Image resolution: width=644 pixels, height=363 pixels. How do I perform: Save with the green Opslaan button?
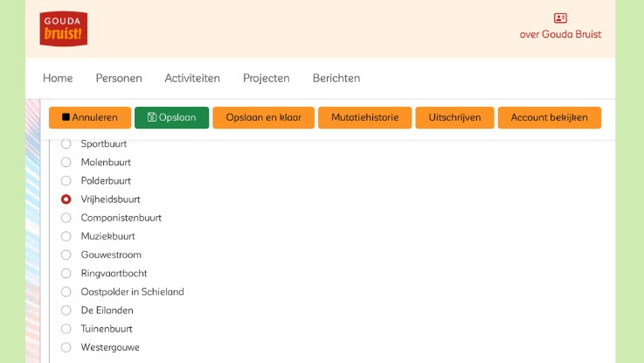tap(172, 117)
